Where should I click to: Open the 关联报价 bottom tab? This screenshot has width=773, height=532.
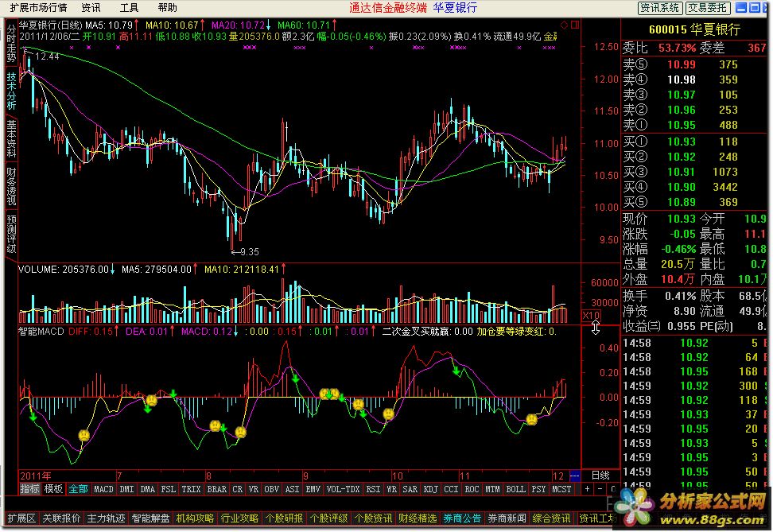click(61, 518)
